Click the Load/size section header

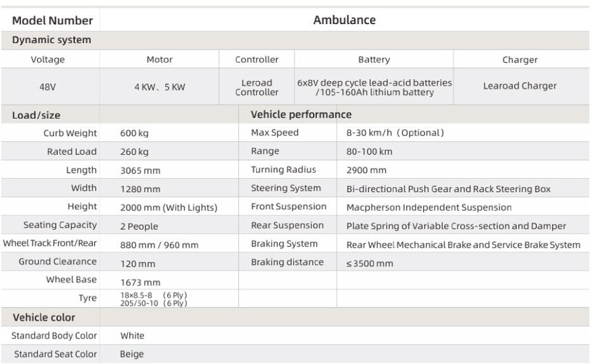36,115
